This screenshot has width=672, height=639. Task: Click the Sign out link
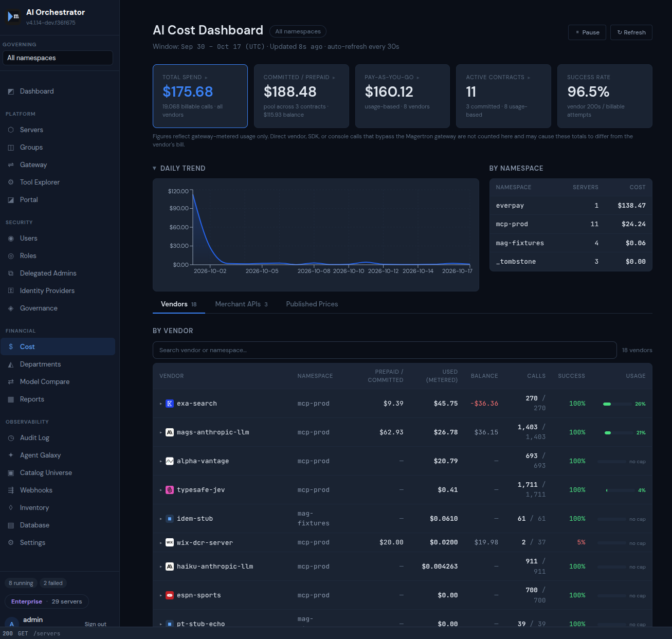96,624
